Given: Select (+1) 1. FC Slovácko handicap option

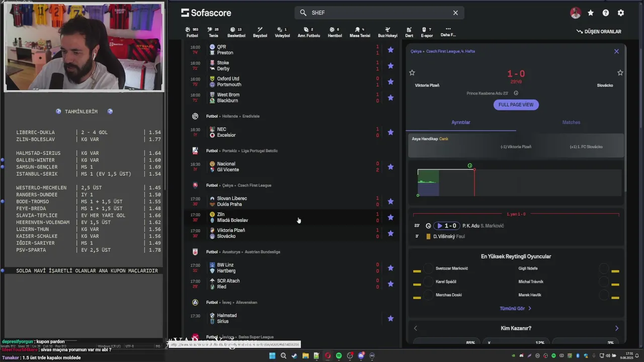Looking at the screenshot, I should [x=586, y=147].
